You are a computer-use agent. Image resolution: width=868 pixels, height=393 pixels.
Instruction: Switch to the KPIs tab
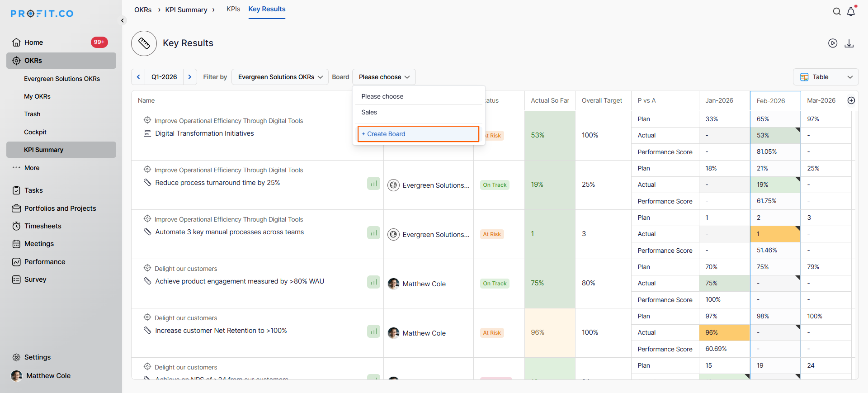(x=233, y=9)
